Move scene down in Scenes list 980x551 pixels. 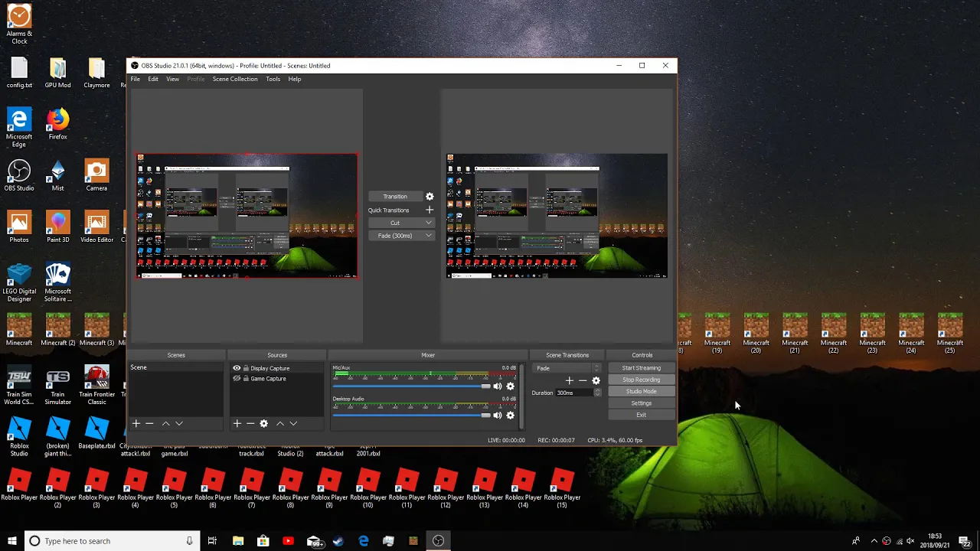coord(179,423)
